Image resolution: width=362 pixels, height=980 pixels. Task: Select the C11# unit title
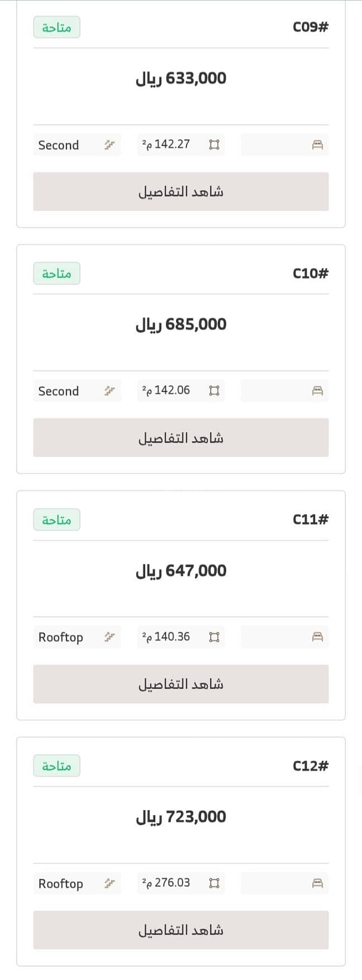click(x=311, y=519)
